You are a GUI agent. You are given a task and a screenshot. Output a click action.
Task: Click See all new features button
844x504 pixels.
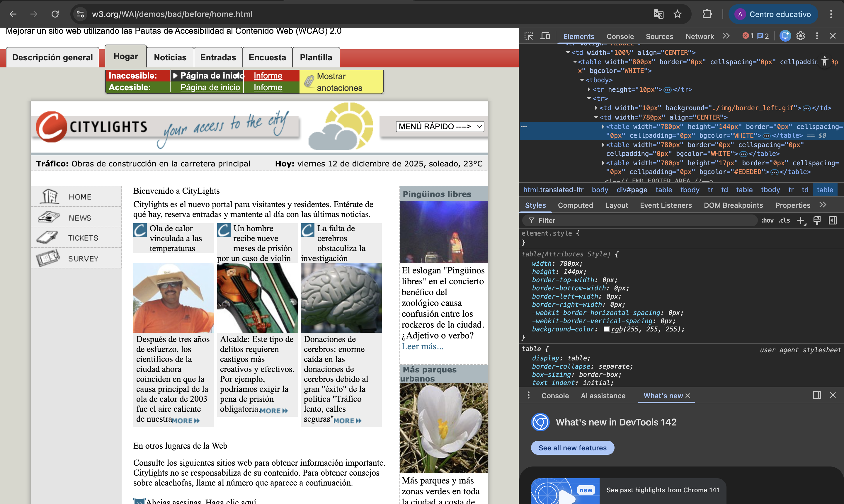click(572, 448)
